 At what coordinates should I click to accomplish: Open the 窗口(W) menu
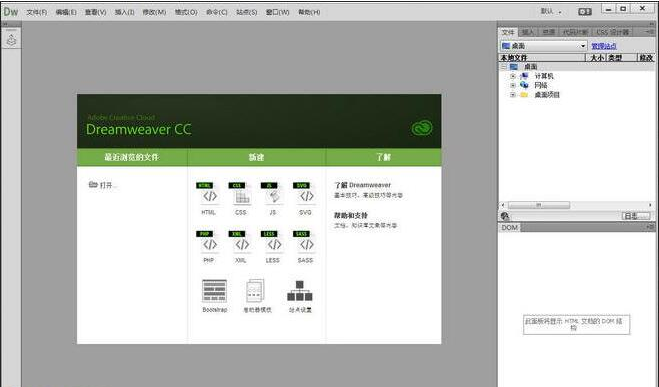(278, 12)
